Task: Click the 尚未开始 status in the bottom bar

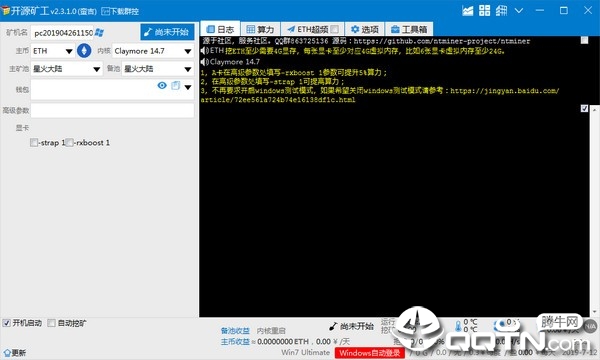Action: click(x=351, y=326)
